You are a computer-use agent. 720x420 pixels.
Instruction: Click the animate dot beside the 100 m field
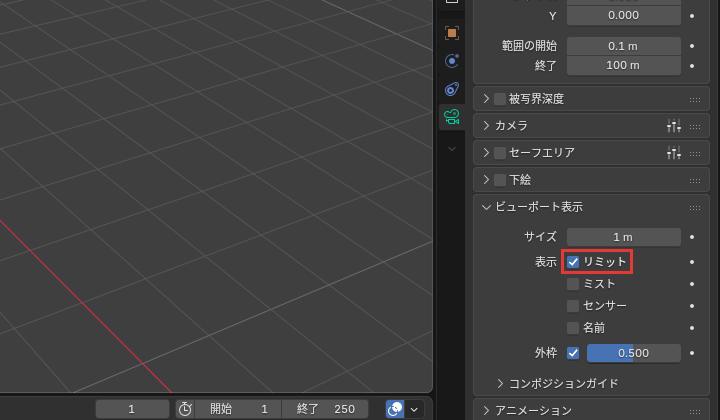tap(692, 66)
